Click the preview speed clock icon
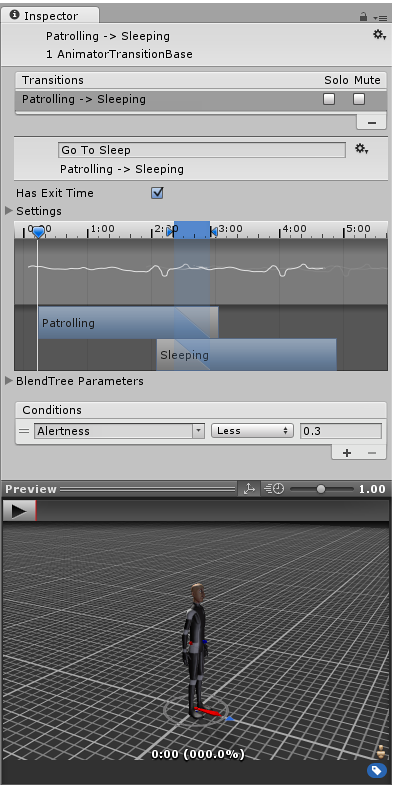Screen dimensions: 393x785 [x=274, y=489]
